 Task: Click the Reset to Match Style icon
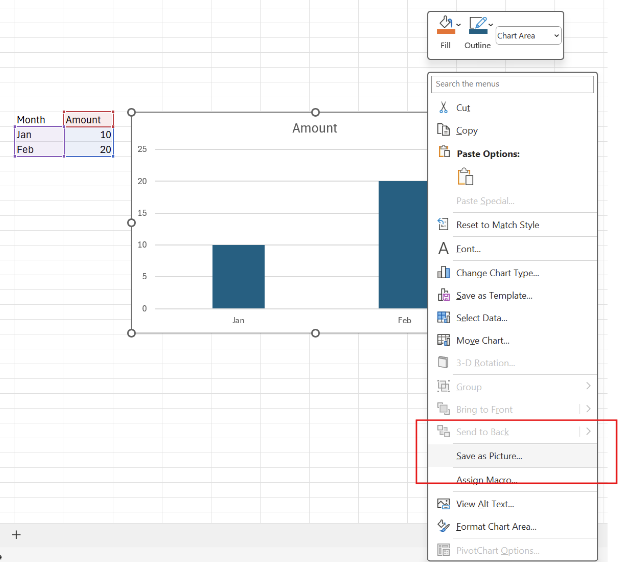coord(443,224)
